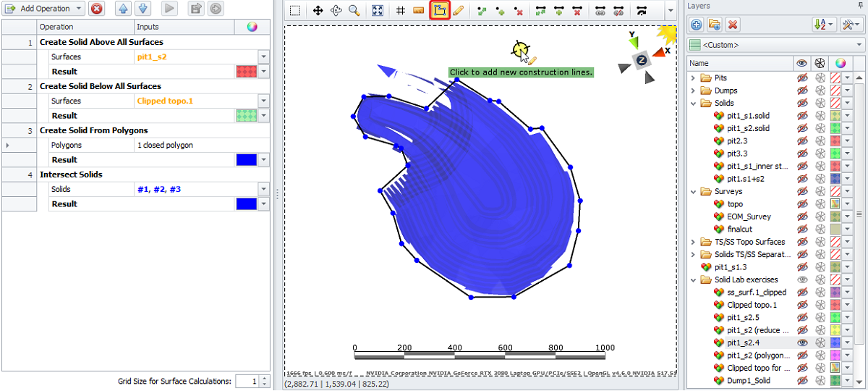The image size is (868, 391).
Task: Toggle visibility of the Pits folder
Action: click(801, 78)
